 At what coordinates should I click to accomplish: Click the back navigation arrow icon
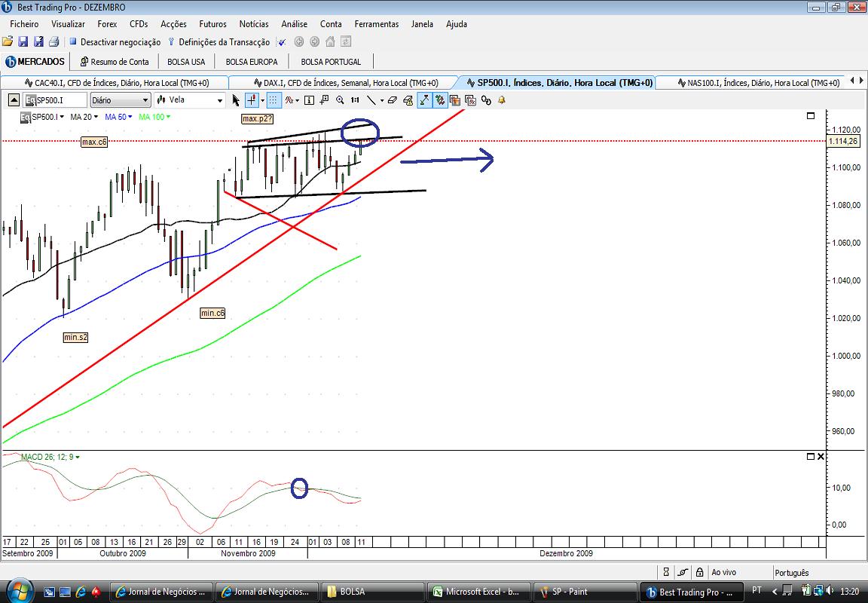coord(299,41)
